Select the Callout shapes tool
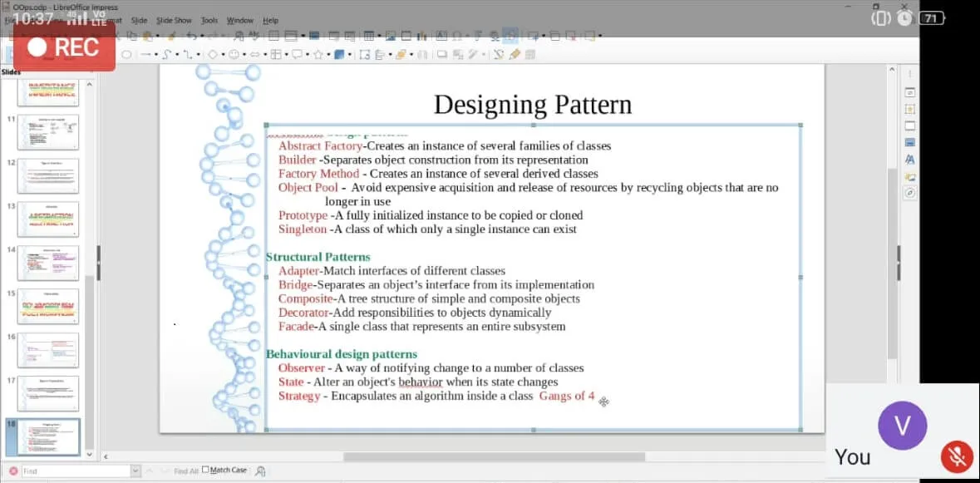The height and width of the screenshot is (483, 980). [296, 55]
